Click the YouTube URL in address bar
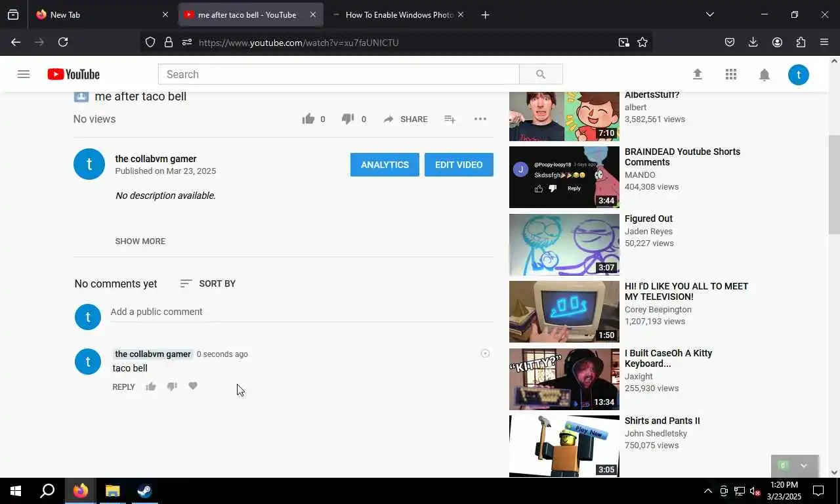The height and width of the screenshot is (504, 840). click(x=299, y=43)
